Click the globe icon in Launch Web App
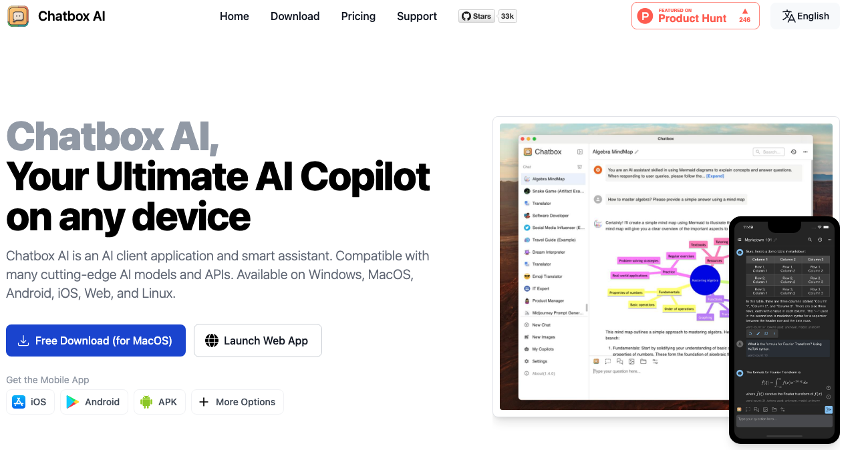 [212, 340]
